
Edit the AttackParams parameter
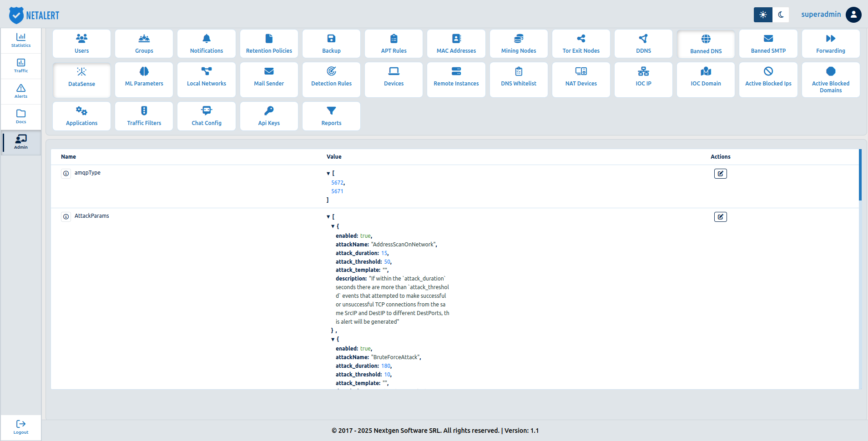721,217
